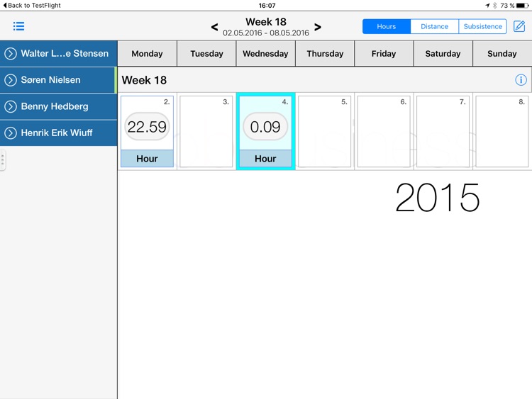This screenshot has width=532, height=399.
Task: Tap the Friday column header
Action: (384, 54)
